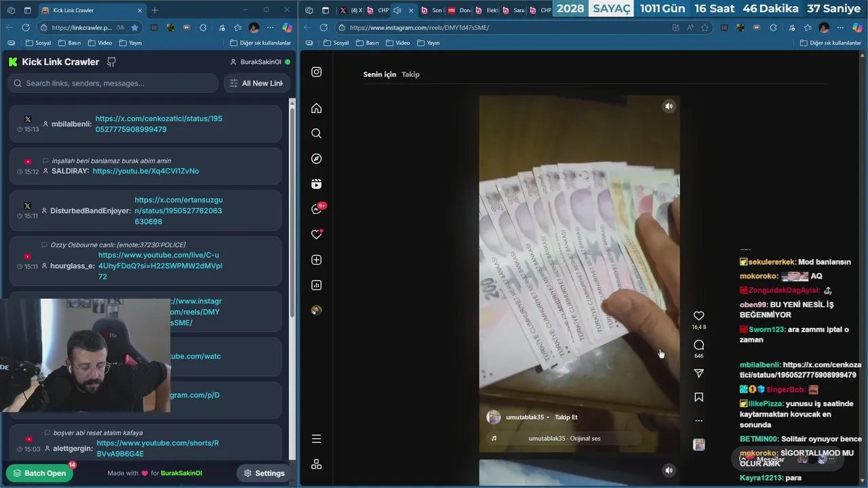Toggle sound on the next reel below
The height and width of the screenshot is (488, 868).
click(669, 470)
